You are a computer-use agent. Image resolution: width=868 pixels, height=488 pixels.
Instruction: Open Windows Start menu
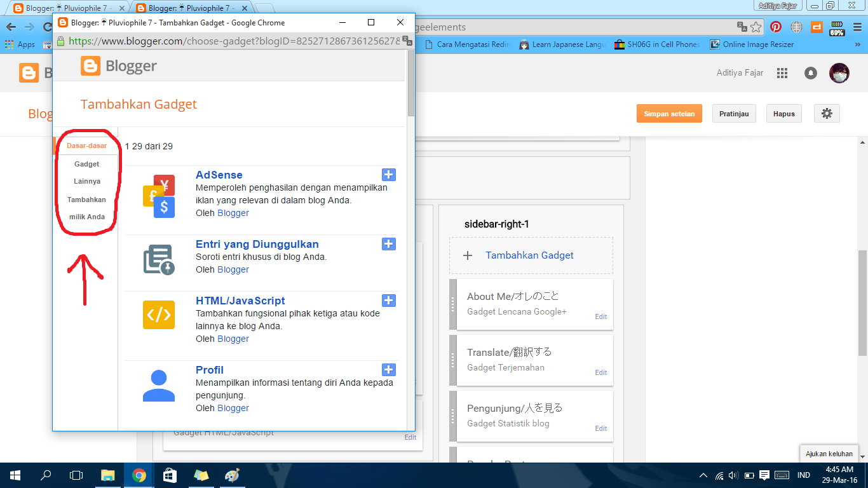(15, 475)
